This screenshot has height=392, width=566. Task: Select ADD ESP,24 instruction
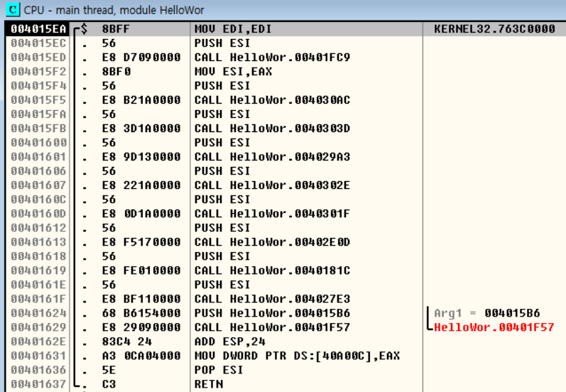230,342
